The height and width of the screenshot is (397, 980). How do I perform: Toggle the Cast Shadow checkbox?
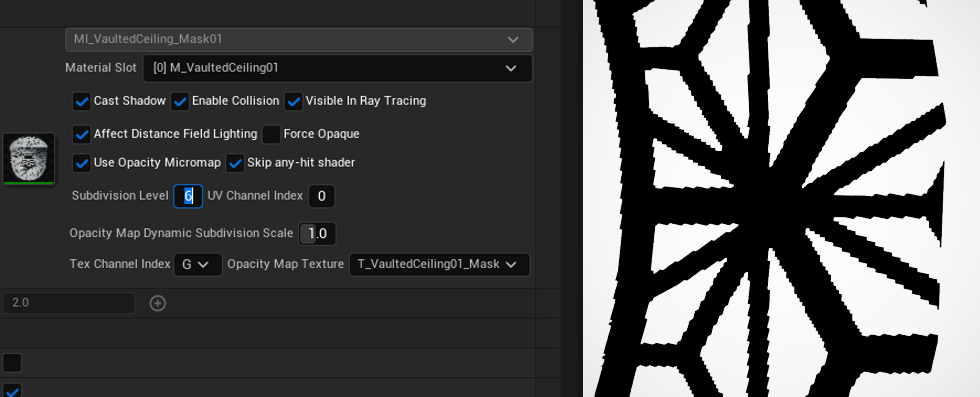point(82,101)
